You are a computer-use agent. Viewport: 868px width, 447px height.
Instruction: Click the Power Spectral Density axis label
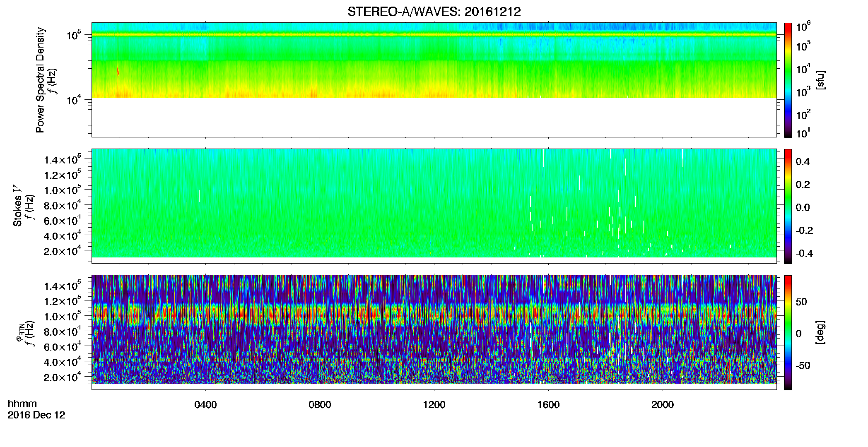pos(40,80)
